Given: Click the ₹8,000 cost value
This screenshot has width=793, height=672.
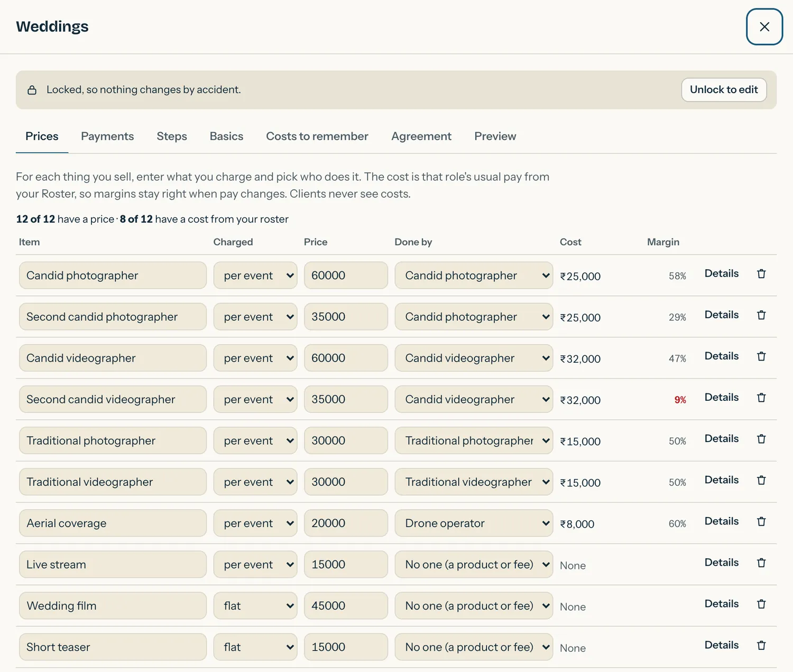Looking at the screenshot, I should (x=577, y=524).
